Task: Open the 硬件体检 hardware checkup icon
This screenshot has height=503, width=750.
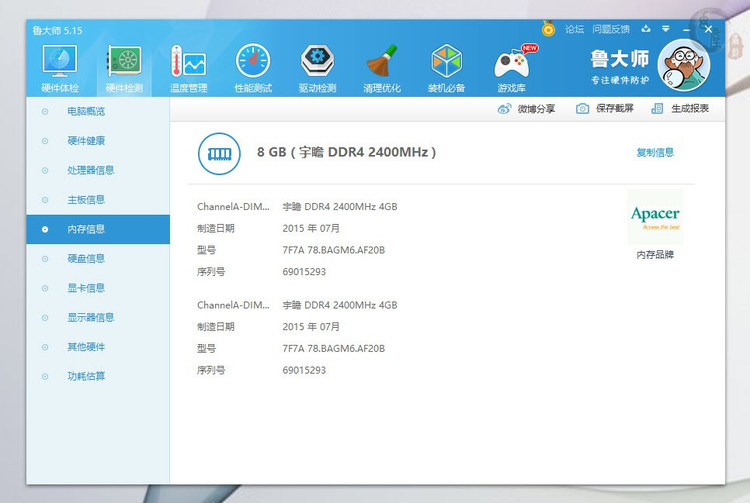Action: (59, 63)
